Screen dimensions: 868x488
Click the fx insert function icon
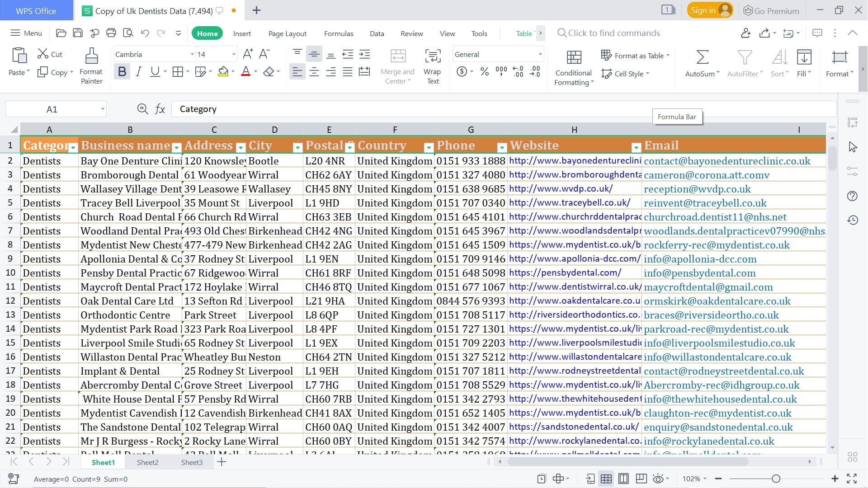coord(160,109)
